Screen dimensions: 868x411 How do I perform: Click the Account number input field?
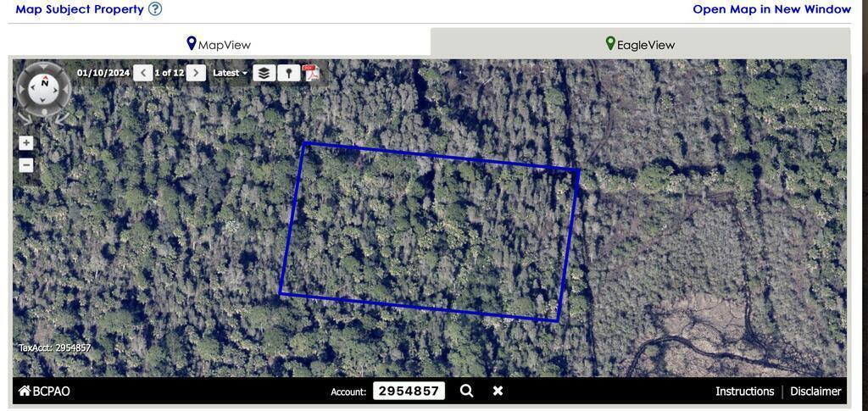(409, 392)
